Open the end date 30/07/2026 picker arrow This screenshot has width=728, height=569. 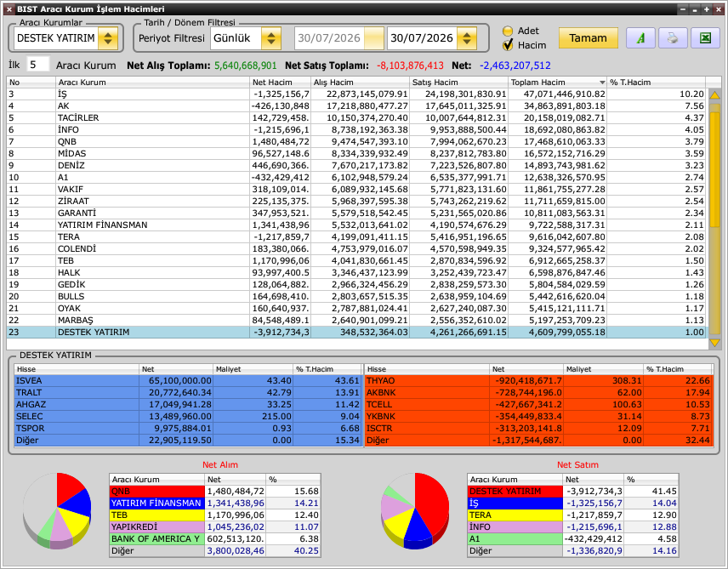pos(467,38)
